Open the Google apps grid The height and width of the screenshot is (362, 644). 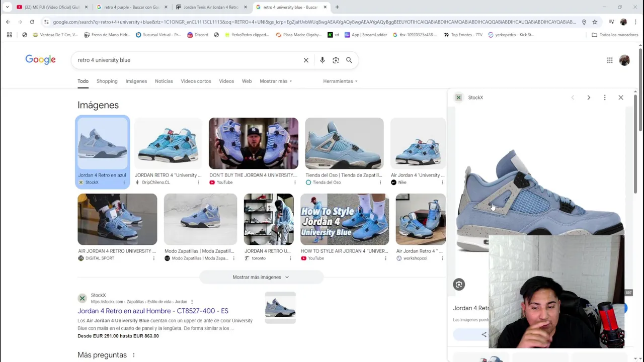pos(610,60)
